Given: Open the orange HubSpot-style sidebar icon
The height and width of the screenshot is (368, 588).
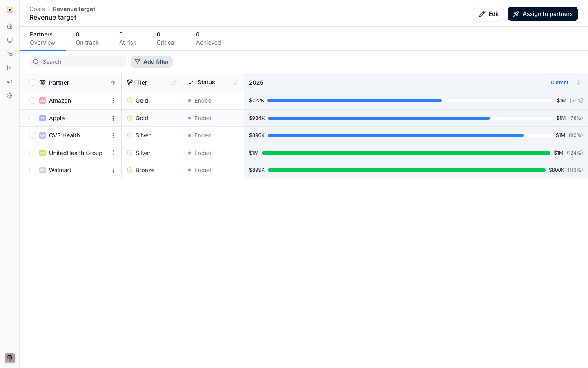Looking at the screenshot, I should coord(10,54).
